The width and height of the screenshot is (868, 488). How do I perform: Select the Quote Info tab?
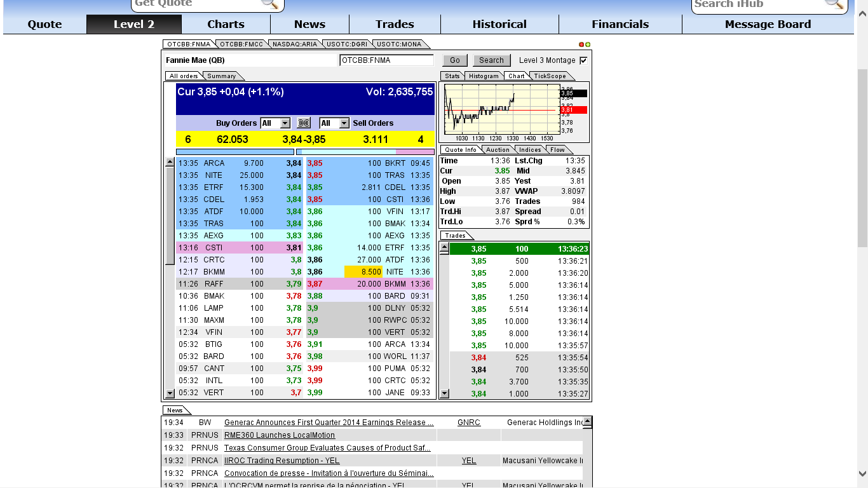[461, 150]
